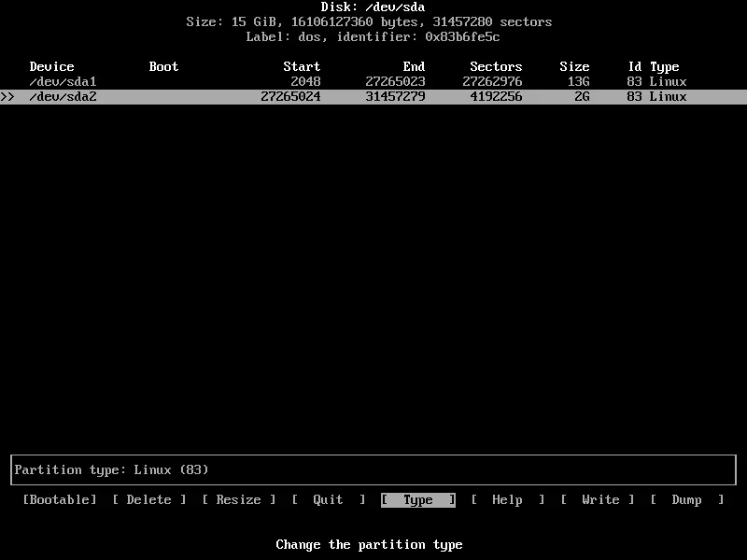Viewport: 747px width, 560px height.
Task: Select the Quit menu option
Action: coord(328,499)
